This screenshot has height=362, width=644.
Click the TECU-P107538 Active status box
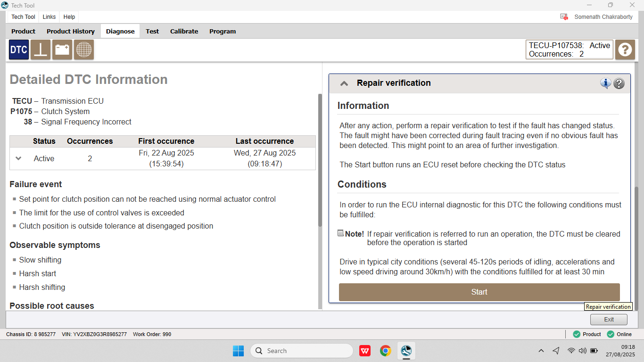(x=570, y=49)
